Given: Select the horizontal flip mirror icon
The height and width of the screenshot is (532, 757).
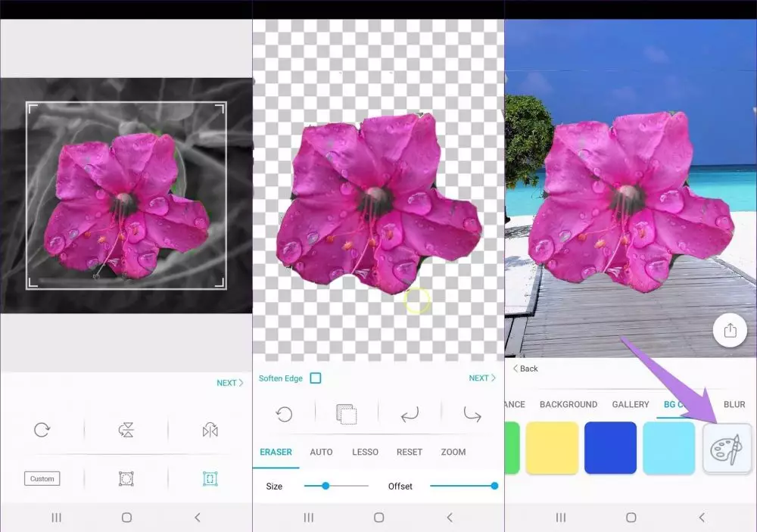Looking at the screenshot, I should (x=210, y=430).
